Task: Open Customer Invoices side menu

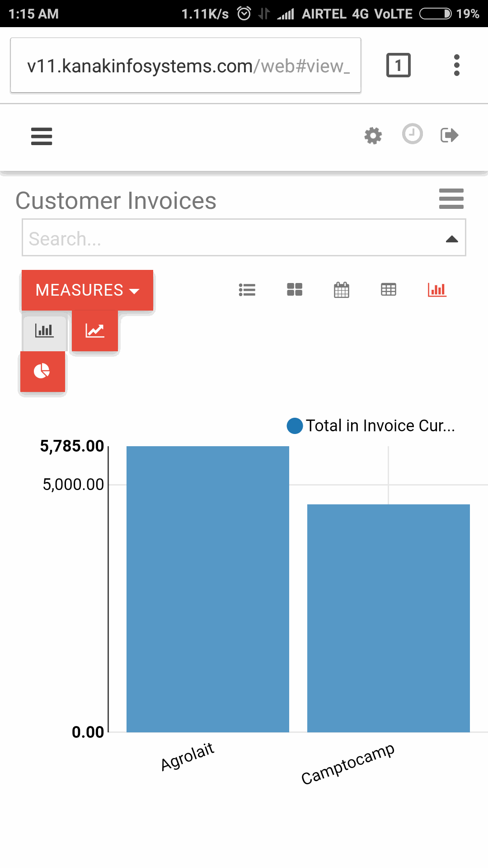Action: point(451,199)
